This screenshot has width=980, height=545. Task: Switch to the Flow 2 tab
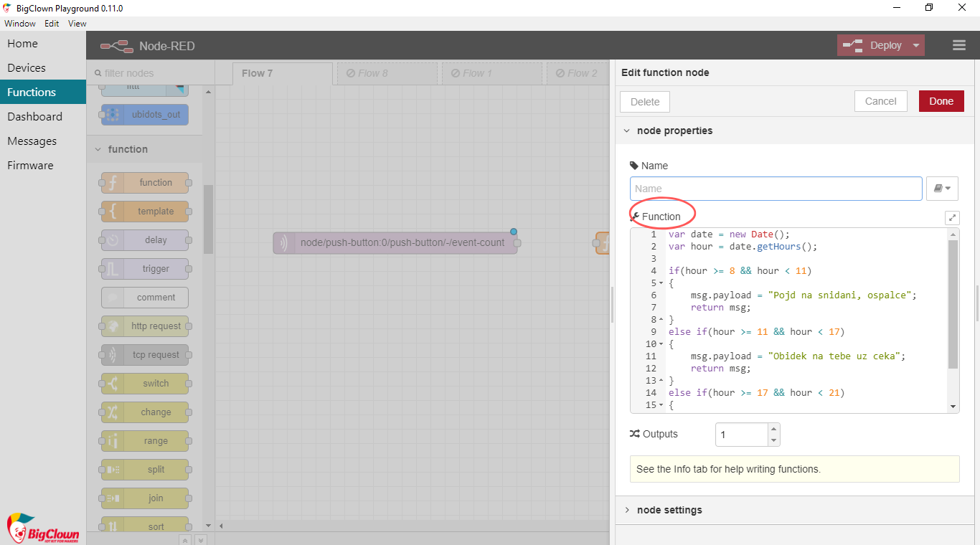578,73
